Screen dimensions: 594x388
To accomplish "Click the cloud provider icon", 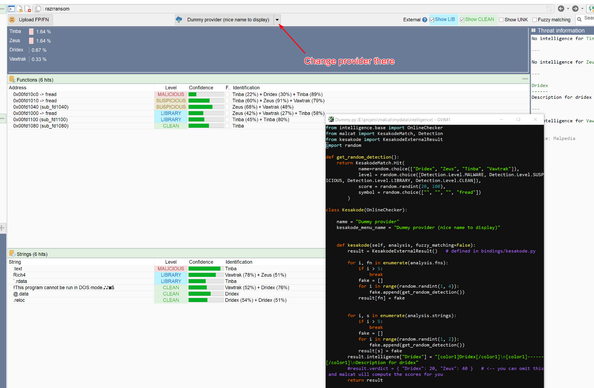I will click(x=179, y=19).
